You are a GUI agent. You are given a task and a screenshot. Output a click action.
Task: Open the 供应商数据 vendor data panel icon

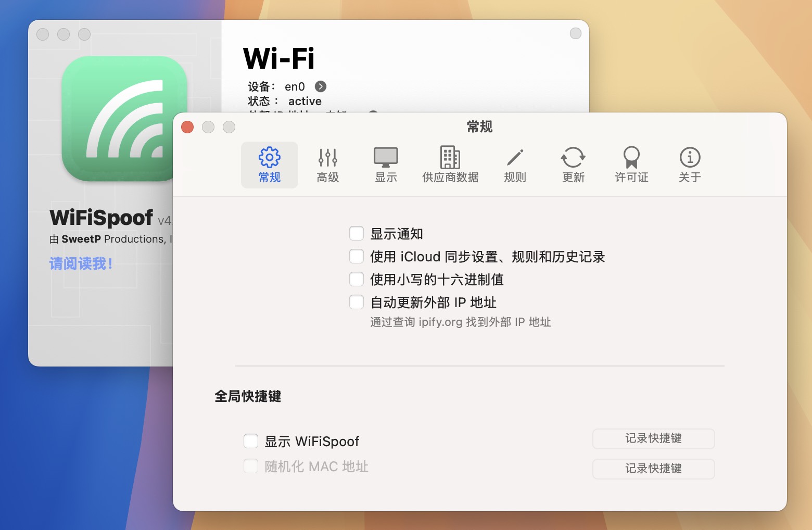(449, 164)
